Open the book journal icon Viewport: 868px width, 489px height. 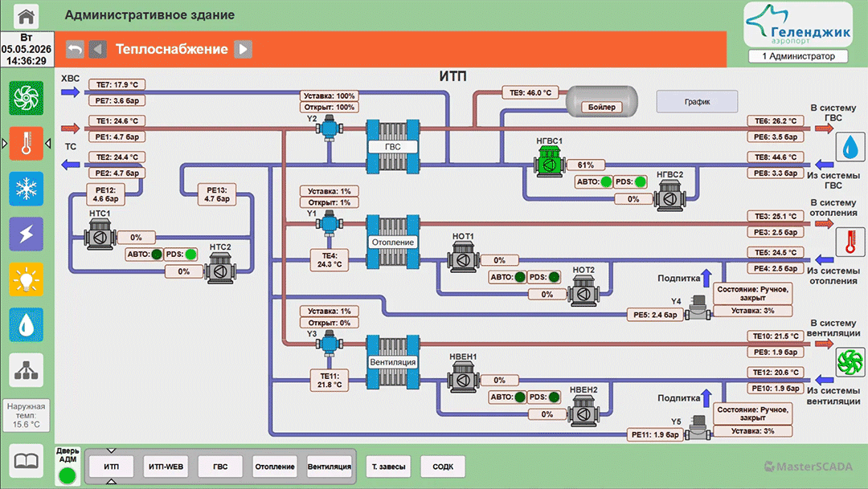click(26, 460)
